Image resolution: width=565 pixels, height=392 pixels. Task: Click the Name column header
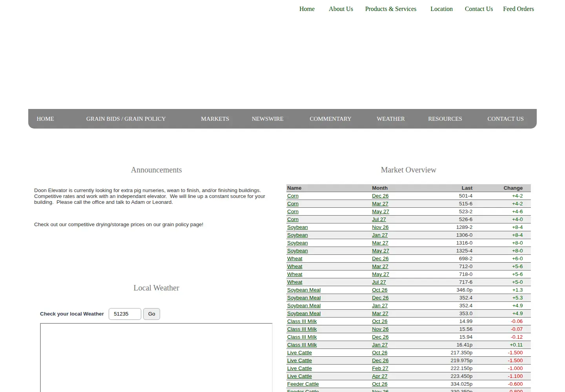(x=294, y=188)
